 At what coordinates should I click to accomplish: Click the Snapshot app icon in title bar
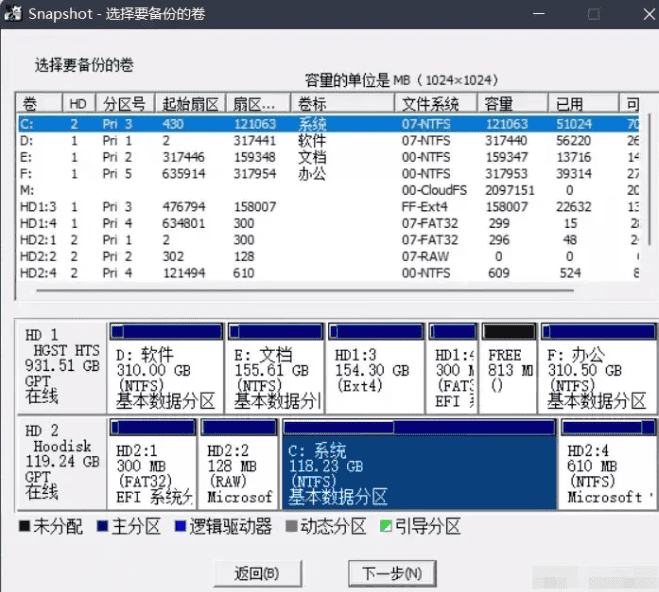[12, 13]
